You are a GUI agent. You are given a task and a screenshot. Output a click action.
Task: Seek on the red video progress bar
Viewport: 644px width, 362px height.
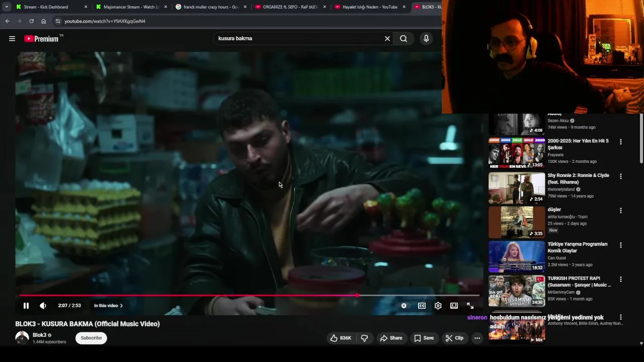(249, 296)
